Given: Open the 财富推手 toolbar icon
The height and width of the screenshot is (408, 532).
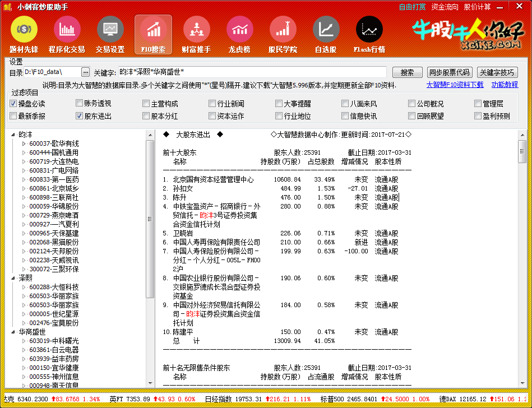Looking at the screenshot, I should tap(196, 35).
